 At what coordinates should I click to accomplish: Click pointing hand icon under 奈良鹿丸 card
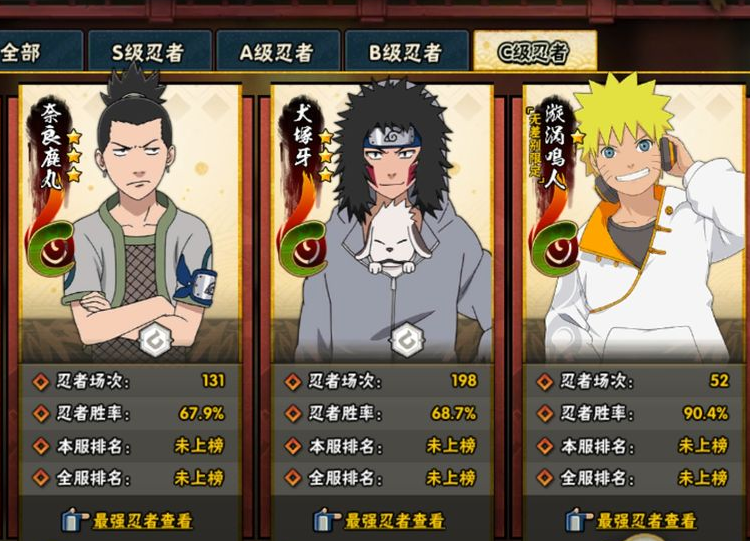(x=75, y=520)
